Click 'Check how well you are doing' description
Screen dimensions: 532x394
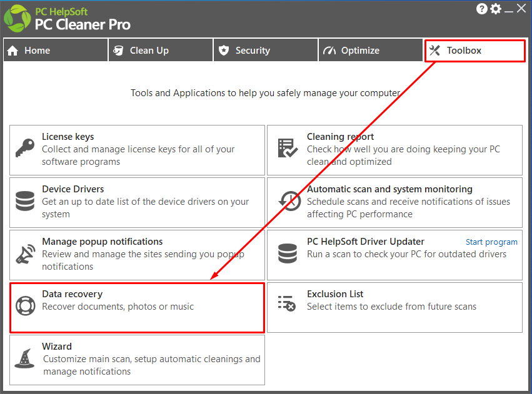(403, 155)
